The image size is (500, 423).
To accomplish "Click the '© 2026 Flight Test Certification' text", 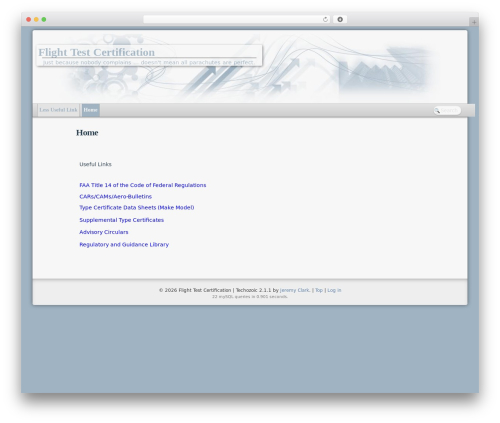I will (x=195, y=290).
